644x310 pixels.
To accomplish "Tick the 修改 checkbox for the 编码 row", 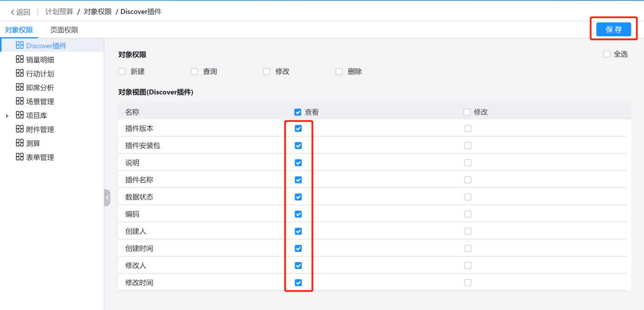I will pos(468,214).
